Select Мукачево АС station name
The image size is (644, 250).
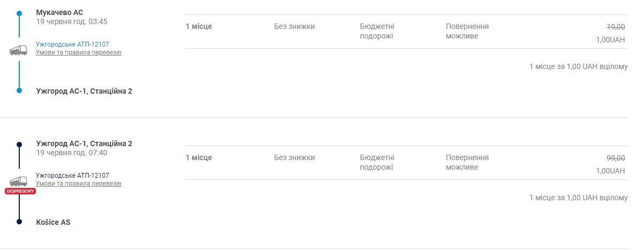click(59, 12)
